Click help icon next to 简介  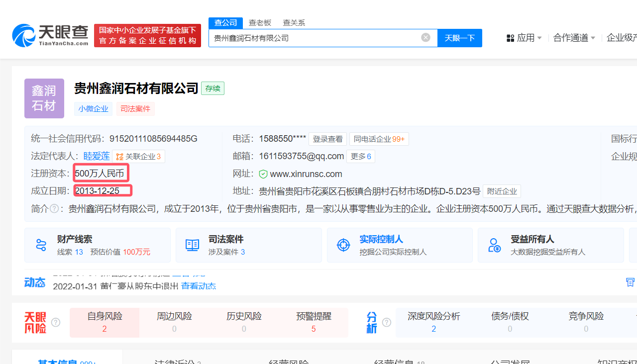coord(54,209)
